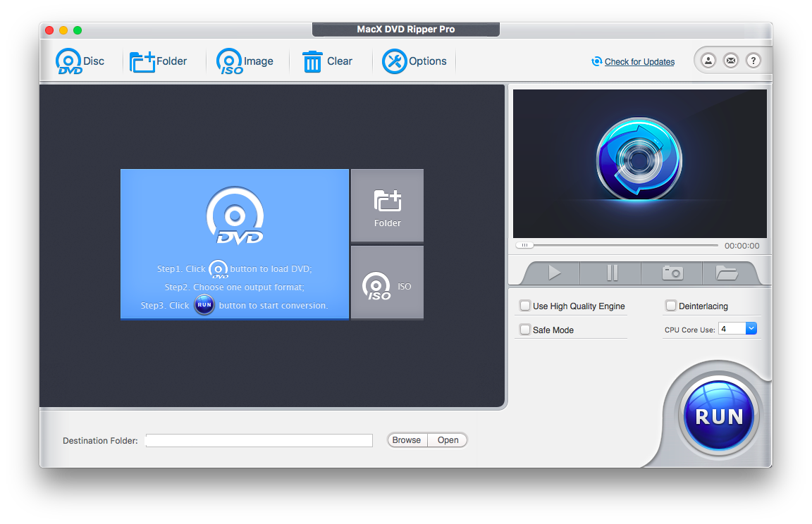
Task: Click the preview video area
Action: tap(639, 163)
